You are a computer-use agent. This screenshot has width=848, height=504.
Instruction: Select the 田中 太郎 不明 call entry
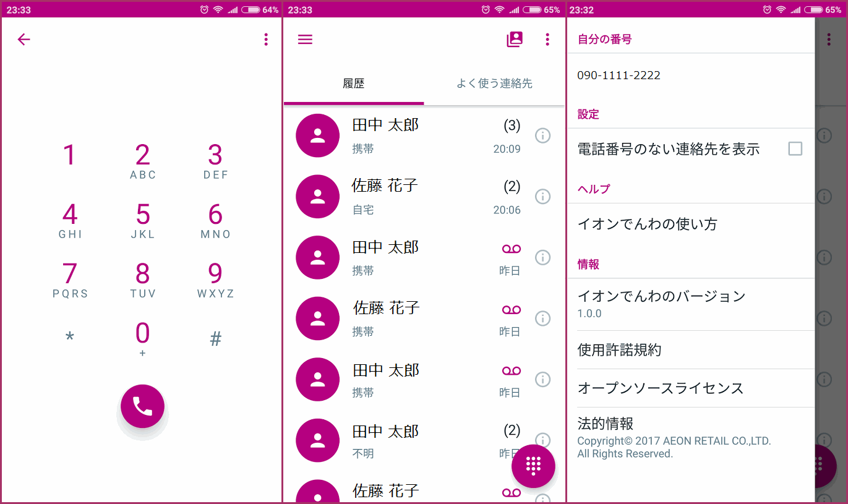(x=424, y=440)
